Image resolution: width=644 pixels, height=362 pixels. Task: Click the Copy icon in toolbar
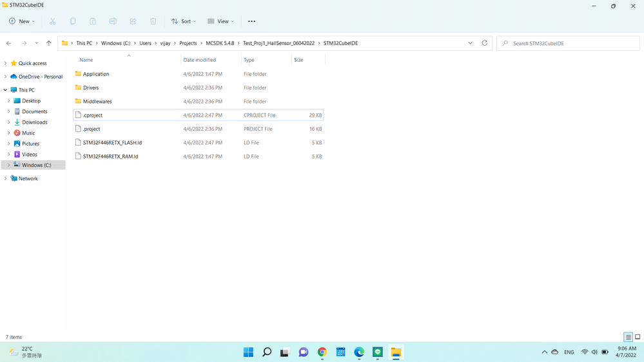[73, 21]
